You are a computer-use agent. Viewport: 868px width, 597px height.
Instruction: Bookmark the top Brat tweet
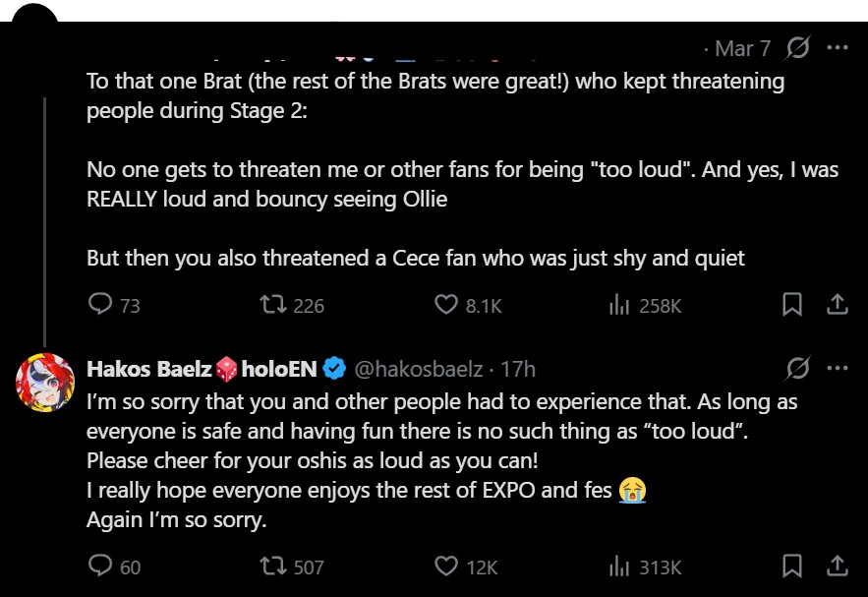[x=792, y=305]
